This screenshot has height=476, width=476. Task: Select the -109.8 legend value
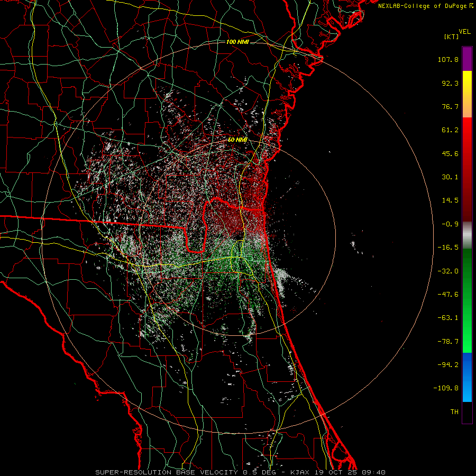(x=446, y=388)
